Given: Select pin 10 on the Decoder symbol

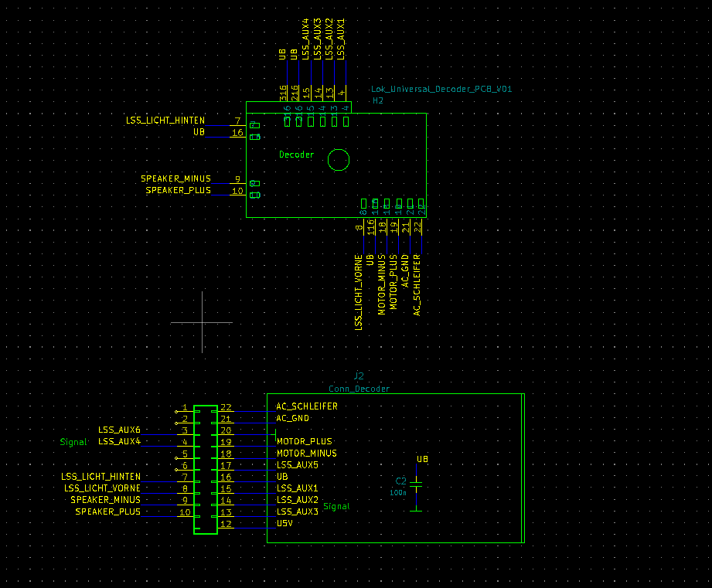Looking at the screenshot, I should (237, 191).
